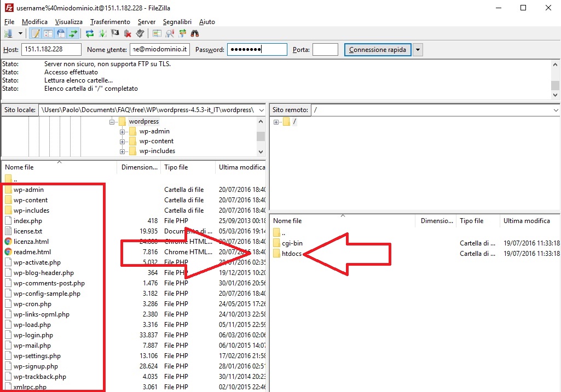Go to parent folder in local list

pyautogui.click(x=11, y=179)
